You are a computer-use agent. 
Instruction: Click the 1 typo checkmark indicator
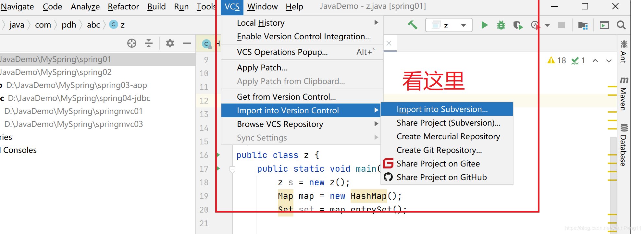tap(578, 60)
